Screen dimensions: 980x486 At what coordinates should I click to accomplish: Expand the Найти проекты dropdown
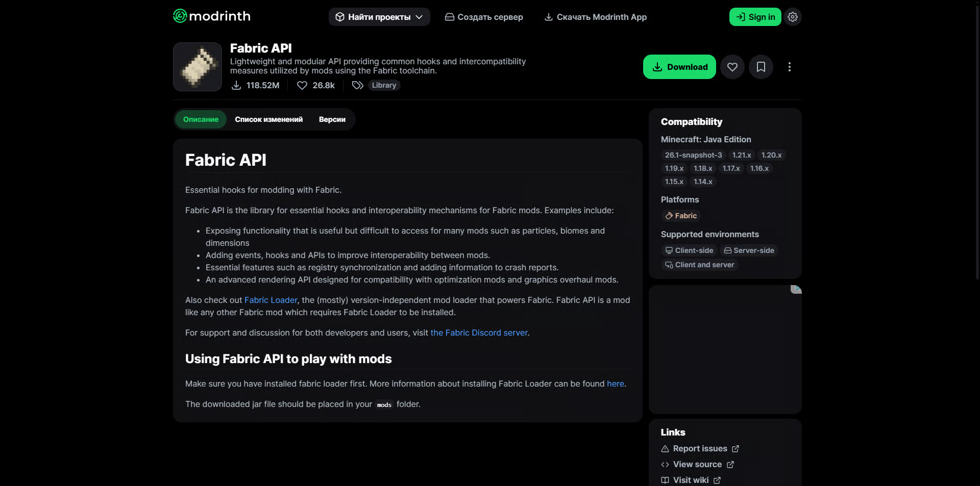[x=379, y=17]
